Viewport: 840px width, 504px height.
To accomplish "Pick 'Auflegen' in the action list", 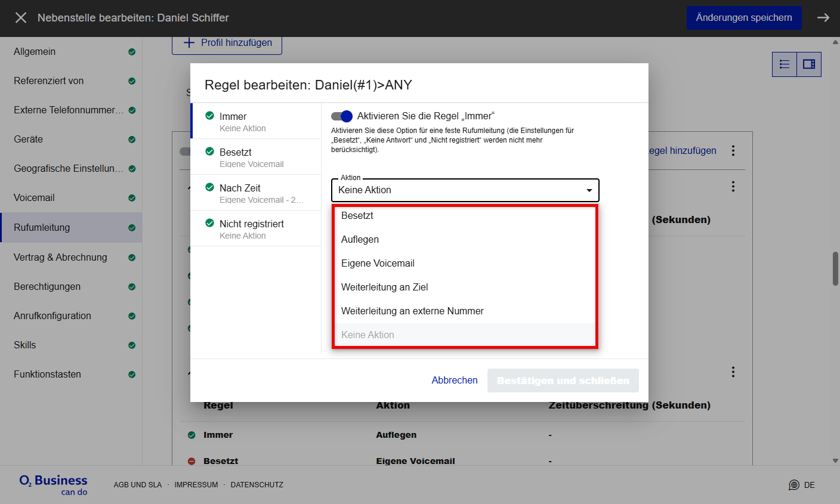I will click(360, 239).
